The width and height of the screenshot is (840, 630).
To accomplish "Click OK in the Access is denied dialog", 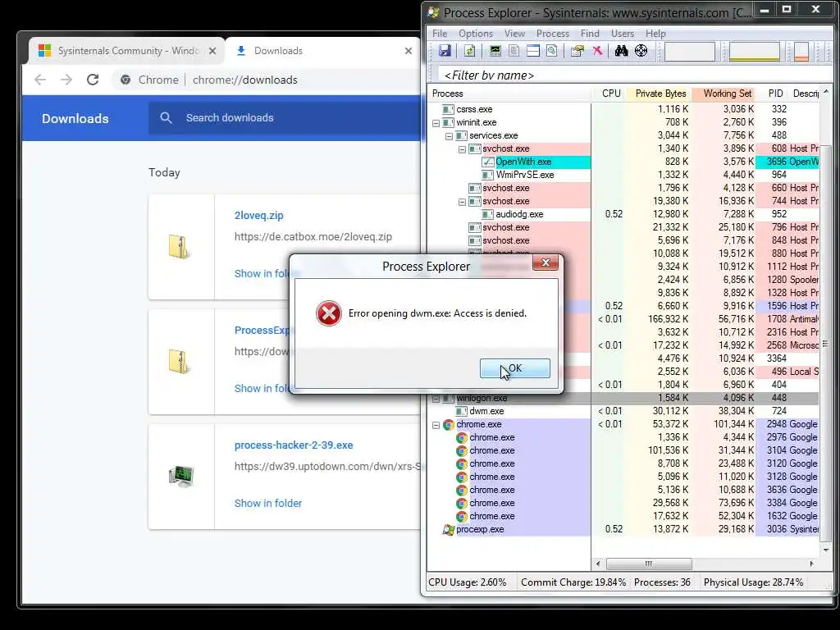I will (515, 368).
